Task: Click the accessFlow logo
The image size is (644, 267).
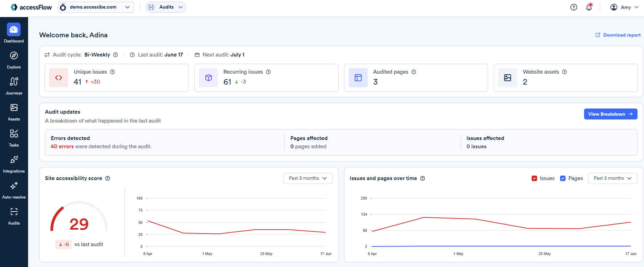Action: 31,7
